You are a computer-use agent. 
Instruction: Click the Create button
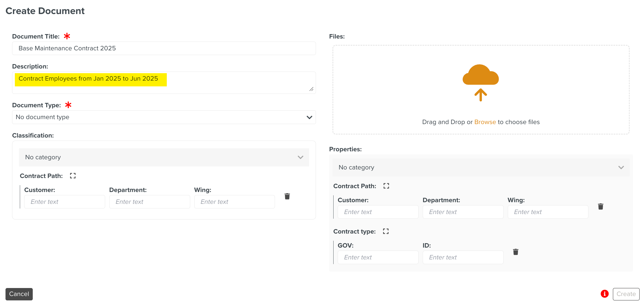(626, 294)
